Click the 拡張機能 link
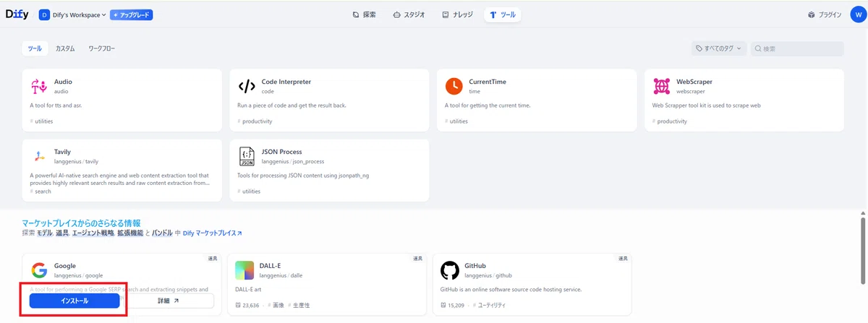Screen dimensions: 868x323 [129, 233]
